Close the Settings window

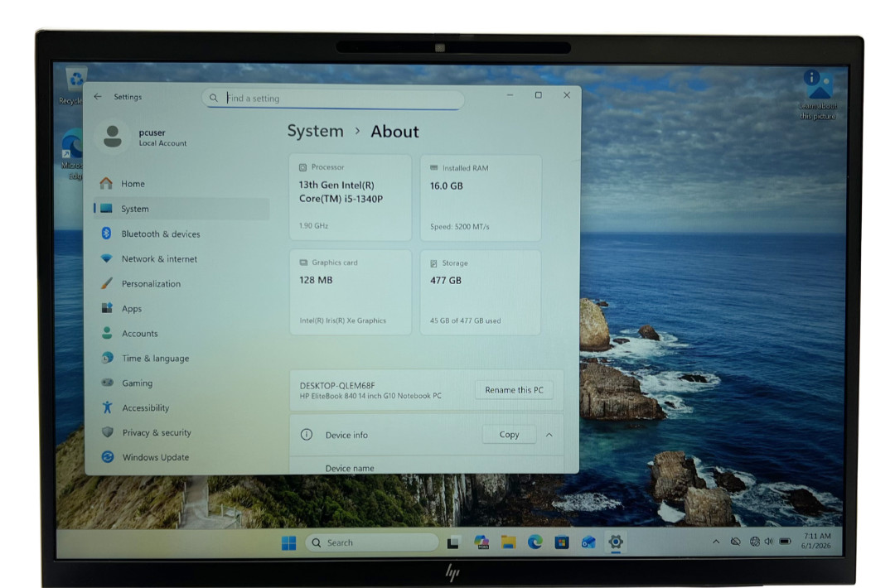pos(567,95)
